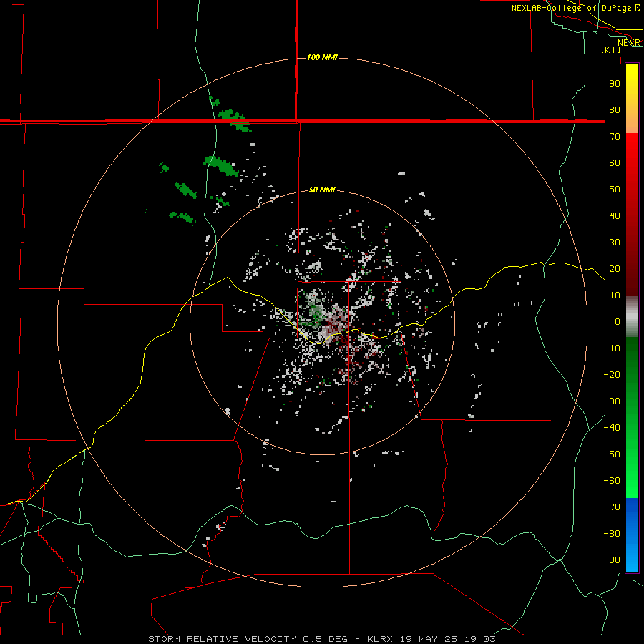Click the -10 knot scale value
The height and width of the screenshot is (644, 644).
(x=612, y=348)
